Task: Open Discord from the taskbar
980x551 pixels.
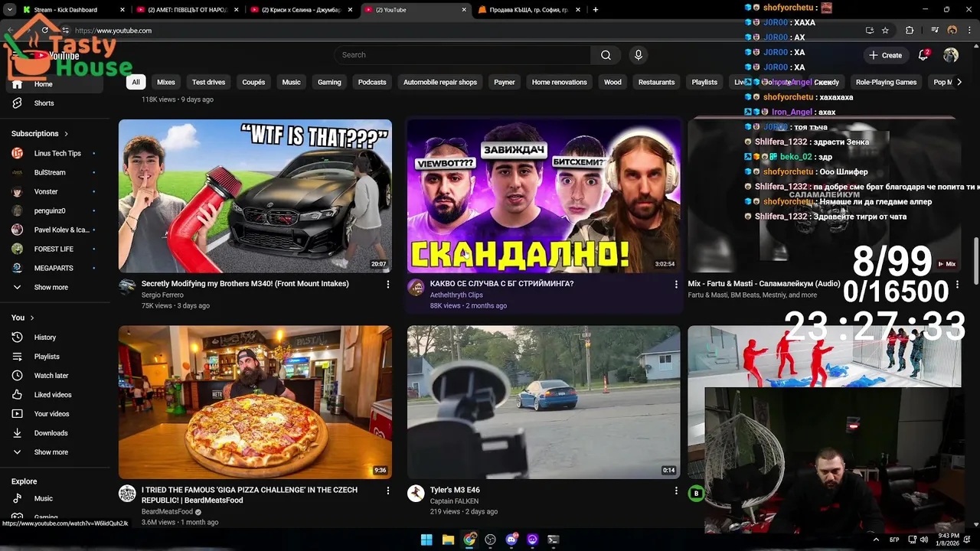Action: pyautogui.click(x=511, y=540)
